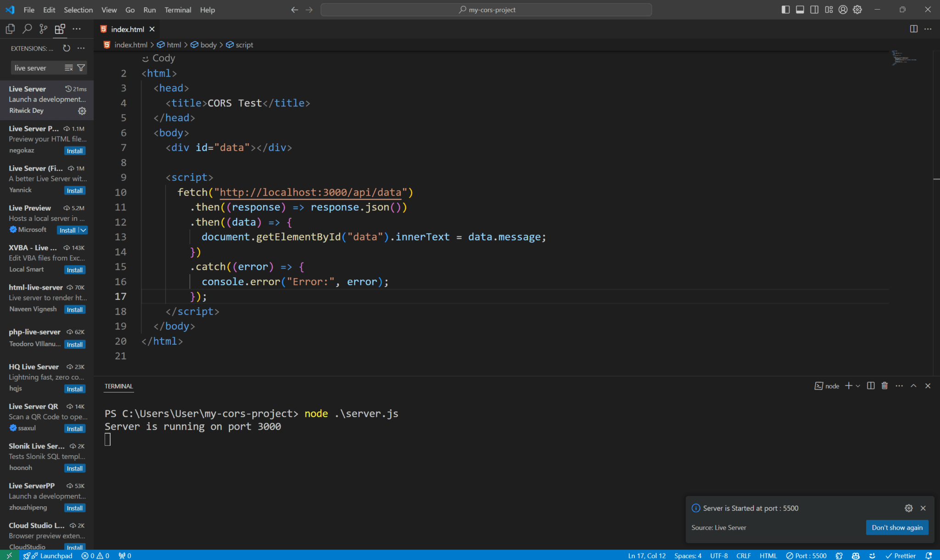This screenshot has width=940, height=560.
Task: Click the my-cors-project search box in title bar
Action: [487, 9]
